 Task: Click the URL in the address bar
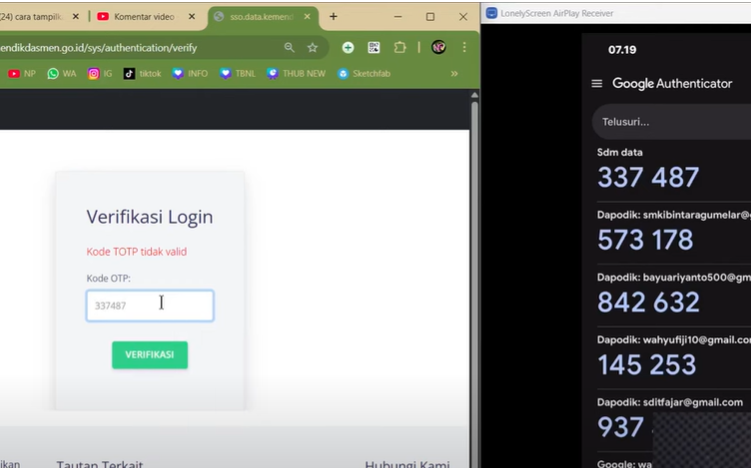coord(99,48)
